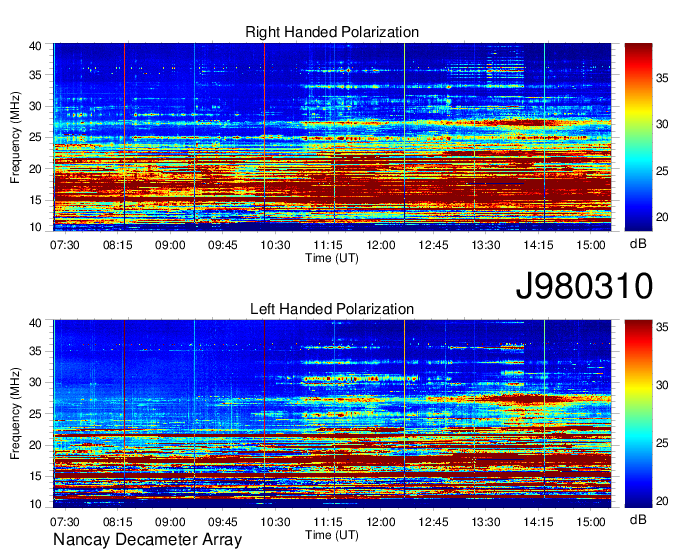680x552 pixels.
Task: Click the '30' frequency tick on Right Handed plot
Action: (x=36, y=107)
